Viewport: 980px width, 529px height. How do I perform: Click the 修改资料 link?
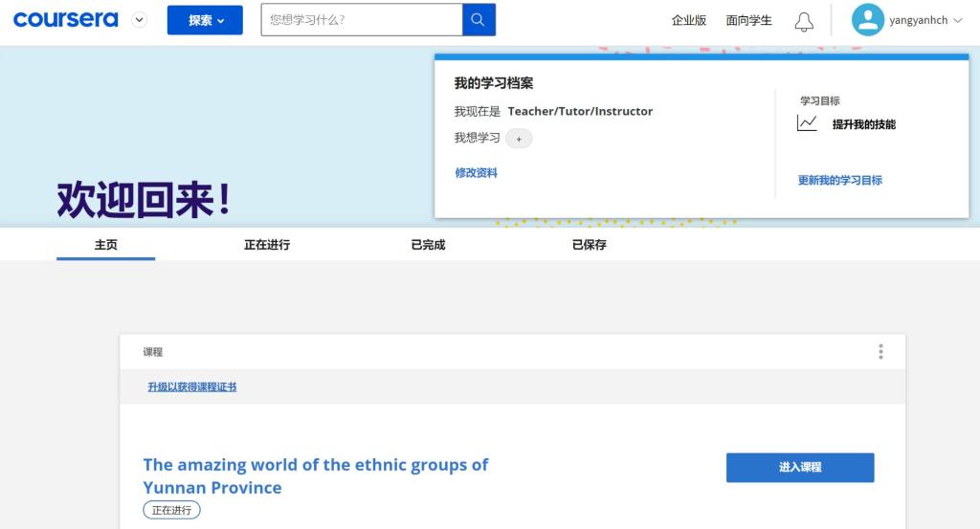(x=476, y=173)
